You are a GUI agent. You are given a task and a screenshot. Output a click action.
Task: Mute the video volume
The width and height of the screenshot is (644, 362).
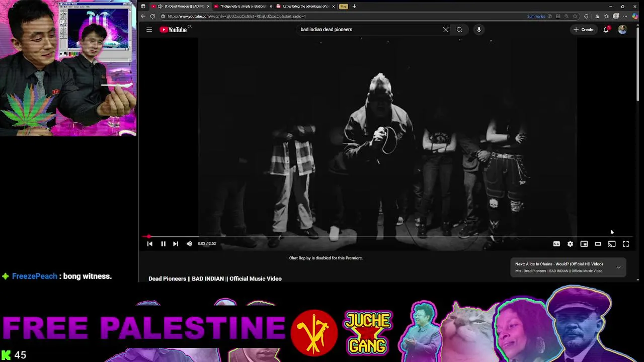coord(189,244)
